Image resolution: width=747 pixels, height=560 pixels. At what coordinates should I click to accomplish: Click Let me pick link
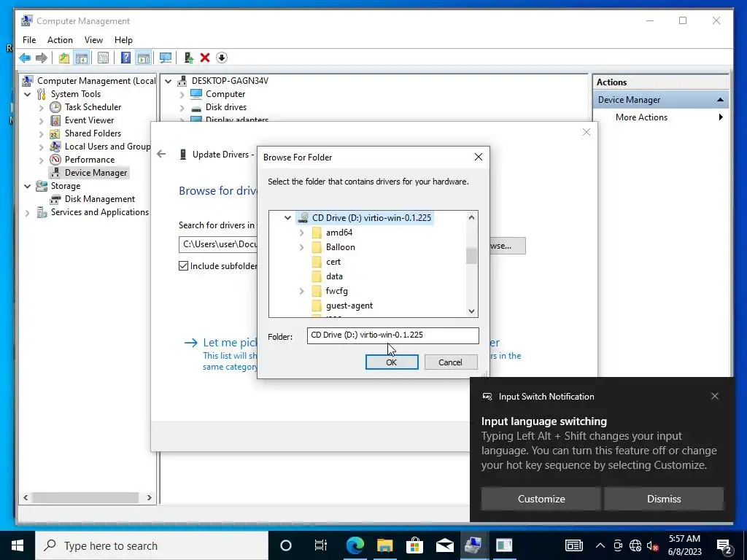[231, 343]
